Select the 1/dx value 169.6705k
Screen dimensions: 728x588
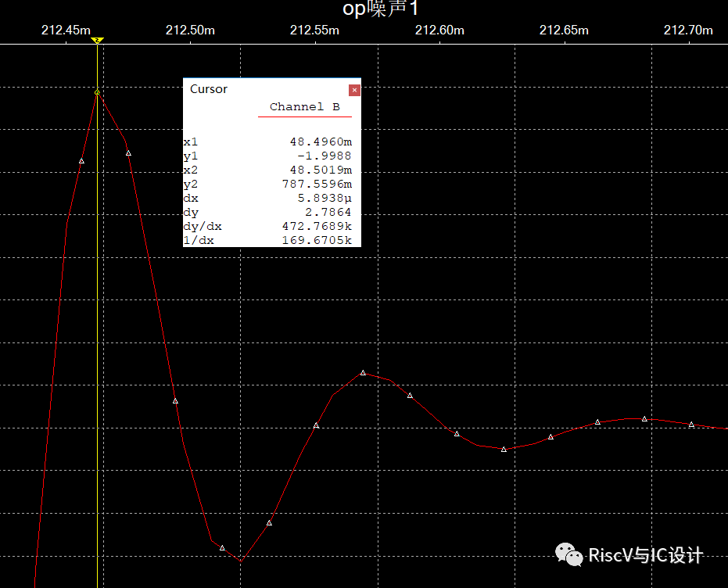[317, 241]
